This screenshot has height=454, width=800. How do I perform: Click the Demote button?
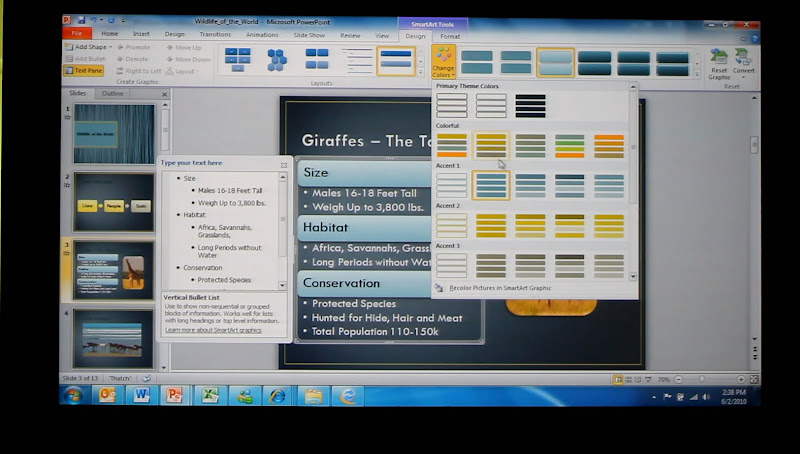[x=132, y=59]
